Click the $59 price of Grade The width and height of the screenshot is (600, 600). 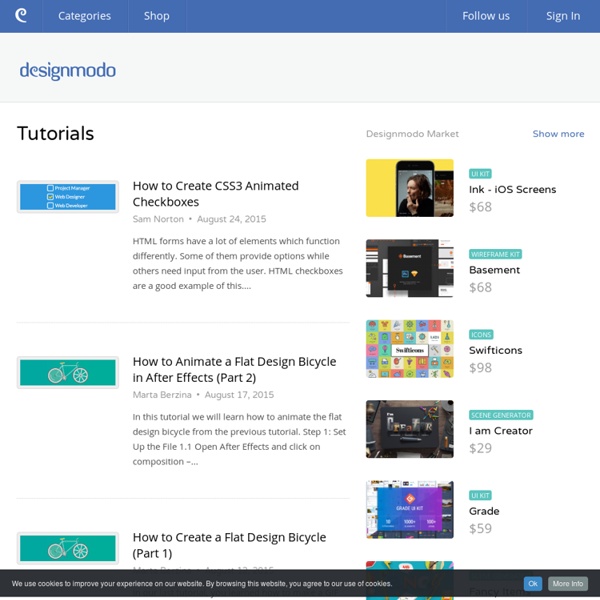(480, 528)
